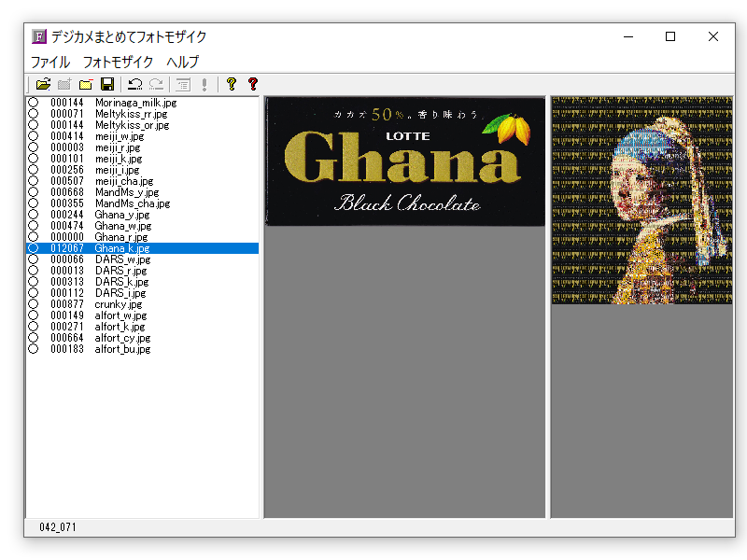This screenshot has height=560, width=747.
Task: Click the circle marker beside Morinaga_milk.jpg
Action: (33, 103)
